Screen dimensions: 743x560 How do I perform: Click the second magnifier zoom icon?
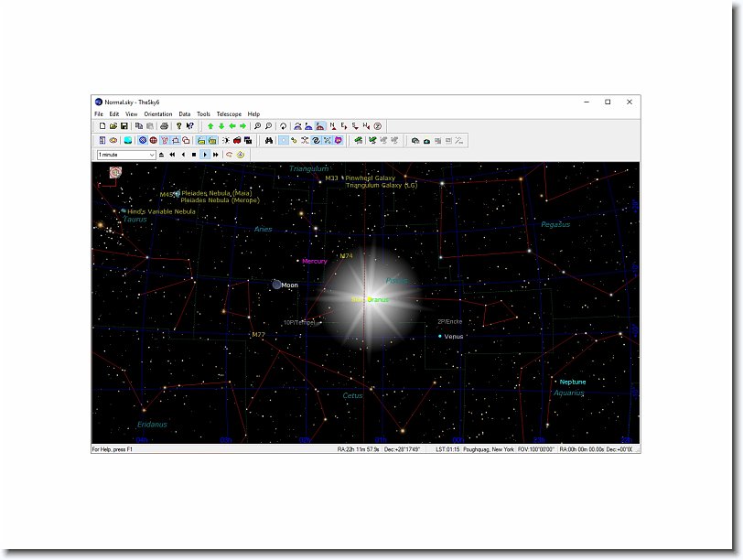(x=268, y=126)
